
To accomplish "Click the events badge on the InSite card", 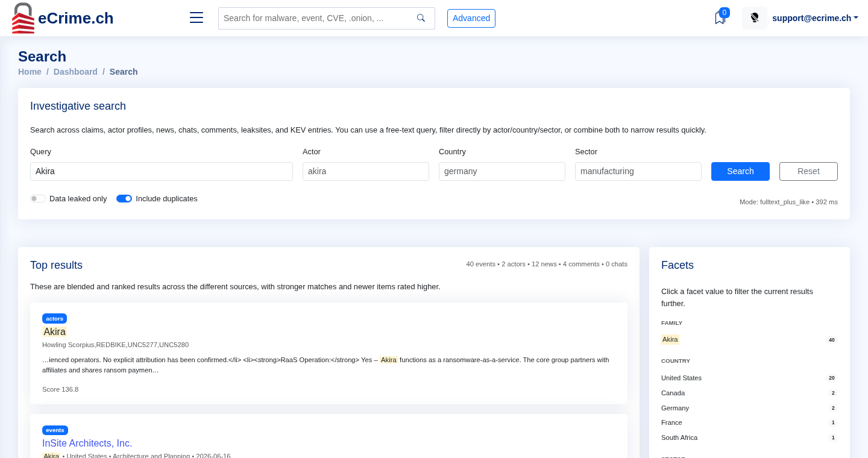I will pyautogui.click(x=55, y=430).
